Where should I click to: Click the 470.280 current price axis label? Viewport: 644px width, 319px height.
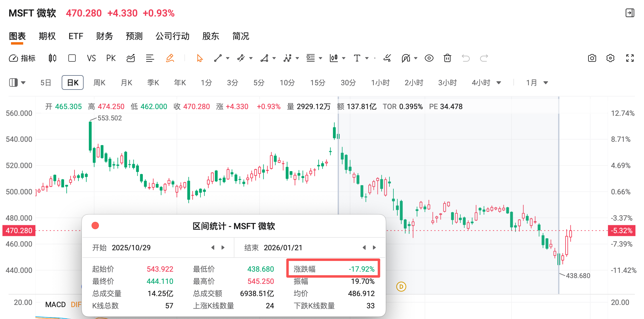(19, 231)
